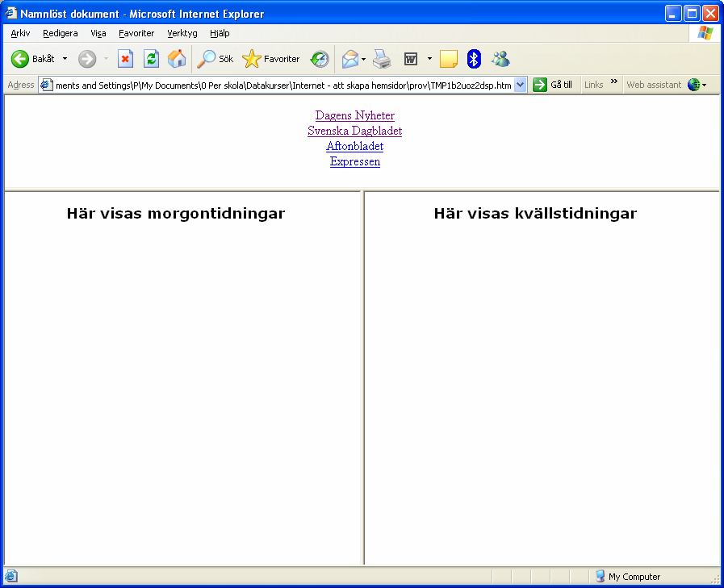The width and height of the screenshot is (724, 588).
Task: Open the Visa menu
Action: click(98, 33)
